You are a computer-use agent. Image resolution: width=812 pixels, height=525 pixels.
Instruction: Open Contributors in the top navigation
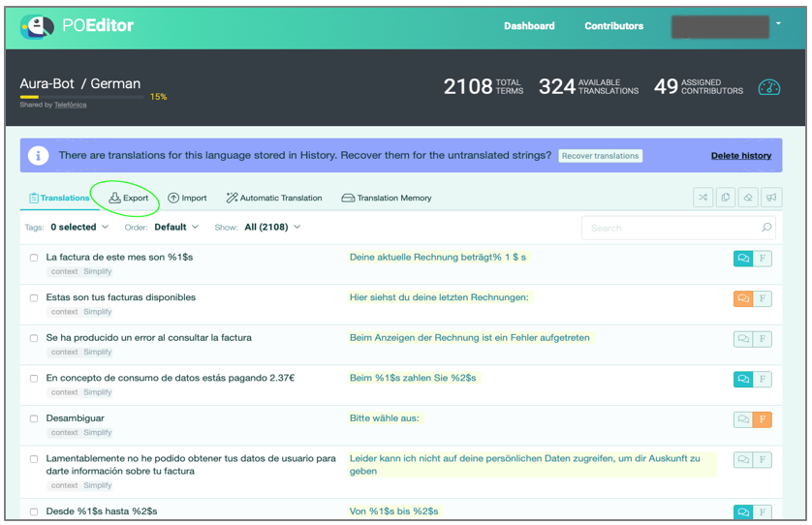coord(613,26)
